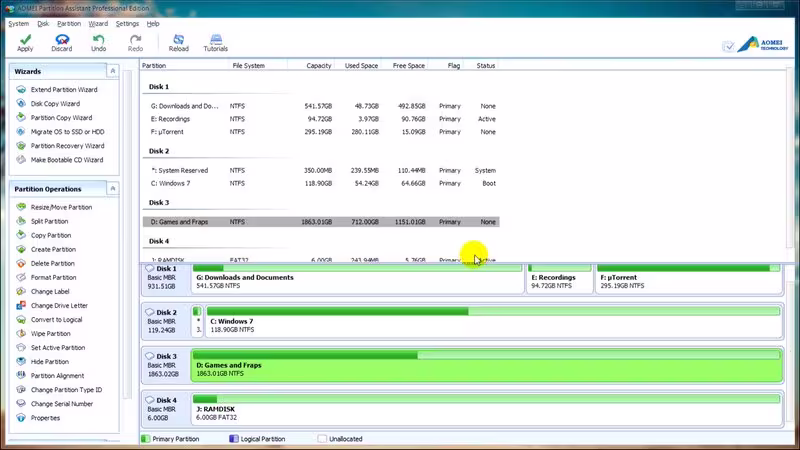Sort by Capacity column header

[x=319, y=65]
